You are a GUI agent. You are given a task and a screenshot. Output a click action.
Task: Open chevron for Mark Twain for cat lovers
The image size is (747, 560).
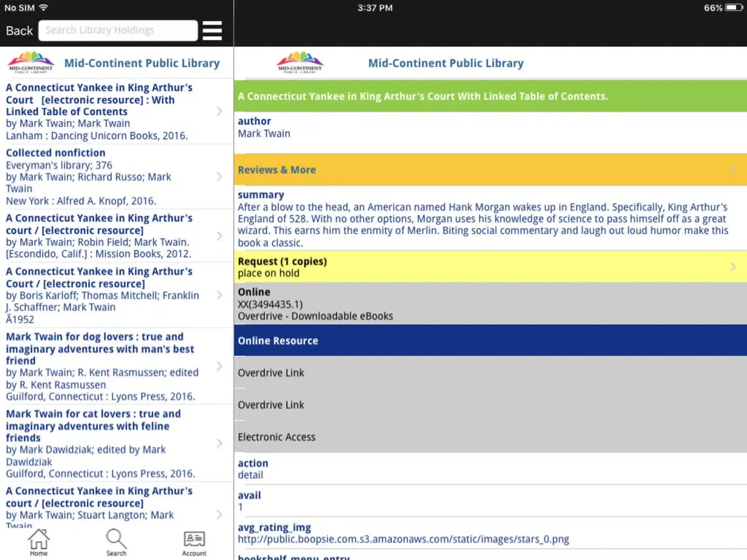click(x=219, y=443)
